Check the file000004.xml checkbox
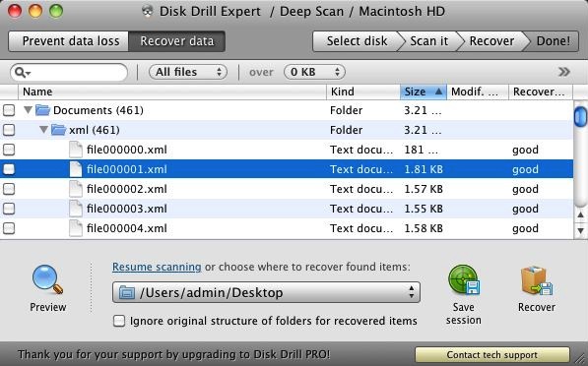Screen dimensions: 588x366 (9, 228)
